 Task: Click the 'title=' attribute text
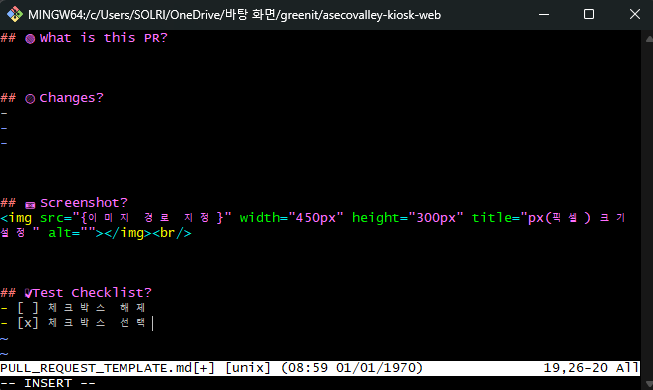496,218
